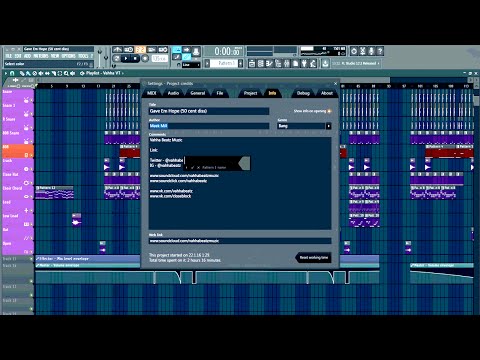Toggle pattern/song mode button

(116, 59)
